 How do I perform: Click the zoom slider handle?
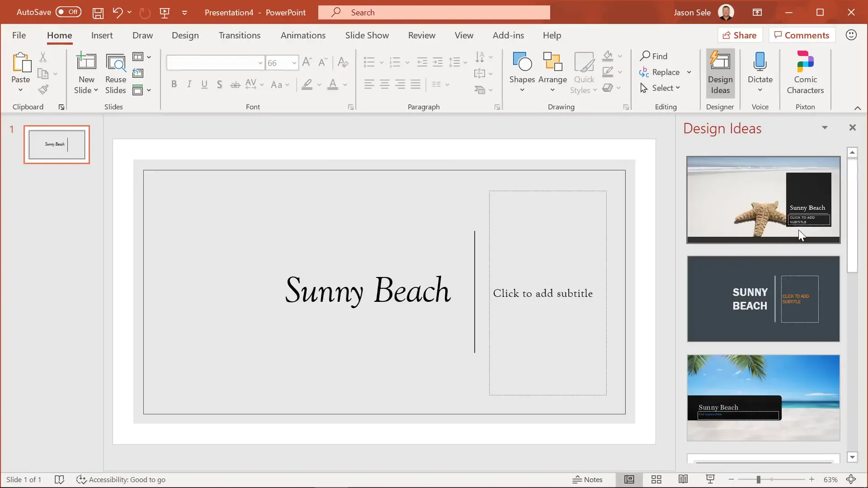758,479
